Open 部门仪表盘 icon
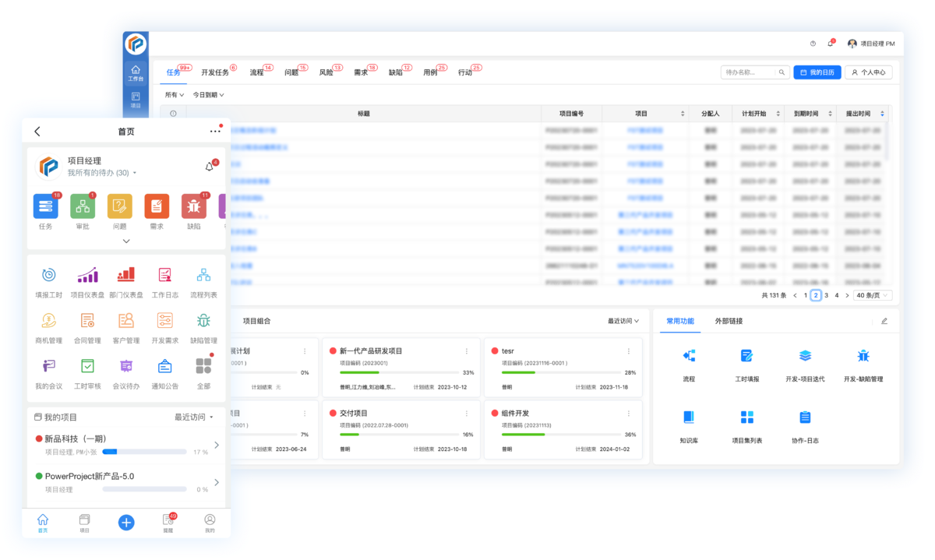 [x=126, y=275]
